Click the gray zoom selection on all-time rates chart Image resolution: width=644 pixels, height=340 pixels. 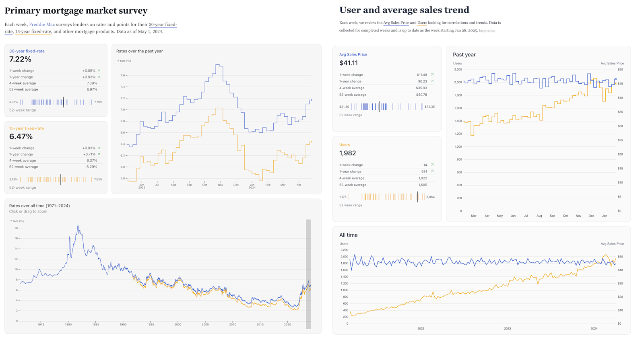(x=308, y=274)
